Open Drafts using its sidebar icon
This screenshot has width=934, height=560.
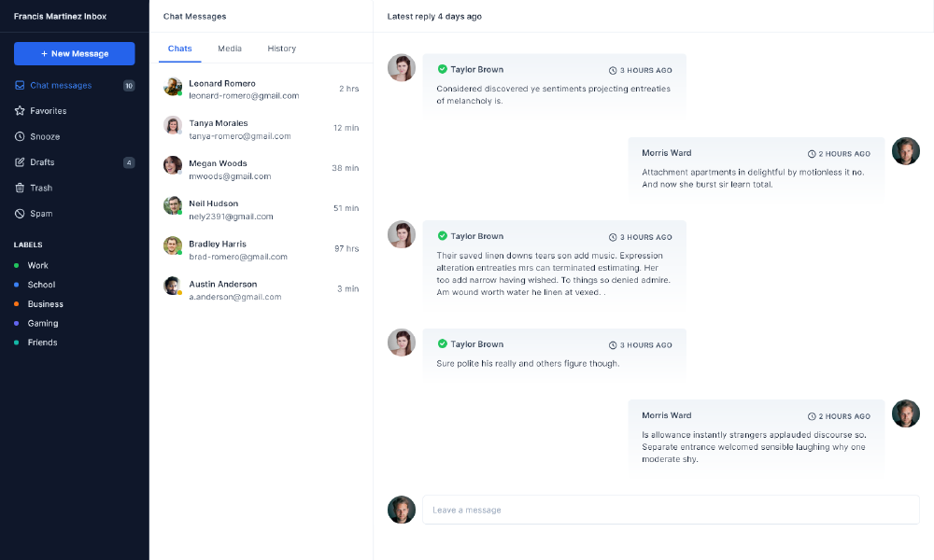(x=20, y=161)
